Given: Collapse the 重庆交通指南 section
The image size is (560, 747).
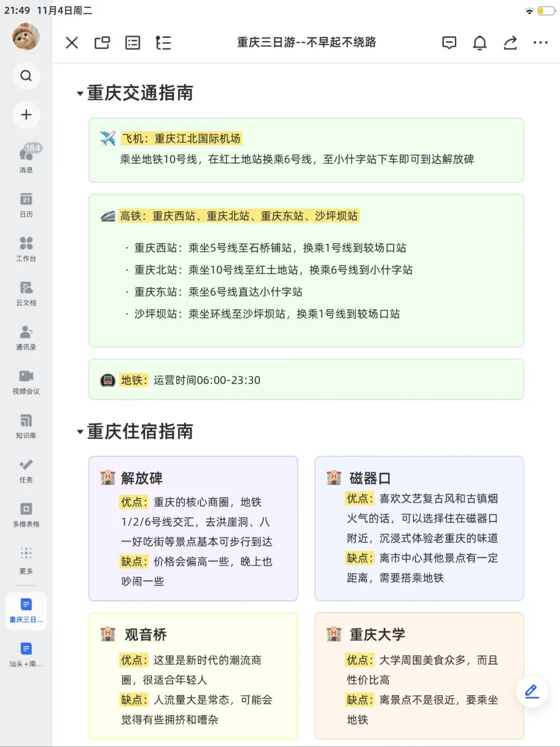Looking at the screenshot, I should click(80, 94).
